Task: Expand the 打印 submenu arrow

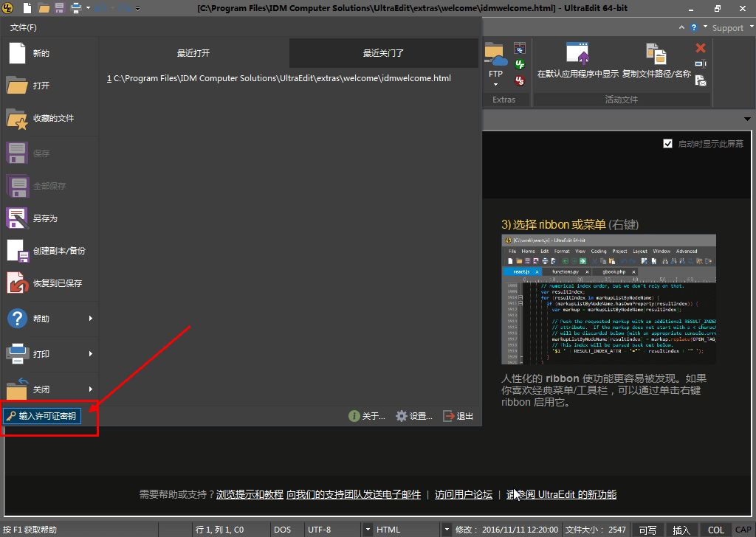Action: (91, 354)
